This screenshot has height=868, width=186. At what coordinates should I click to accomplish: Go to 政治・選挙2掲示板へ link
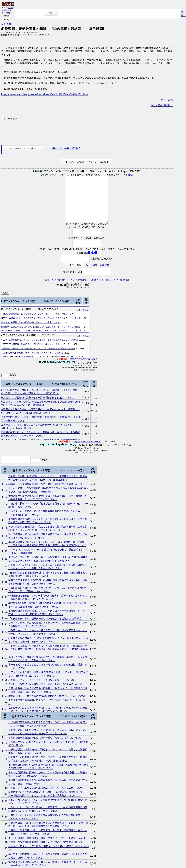coord(161,105)
